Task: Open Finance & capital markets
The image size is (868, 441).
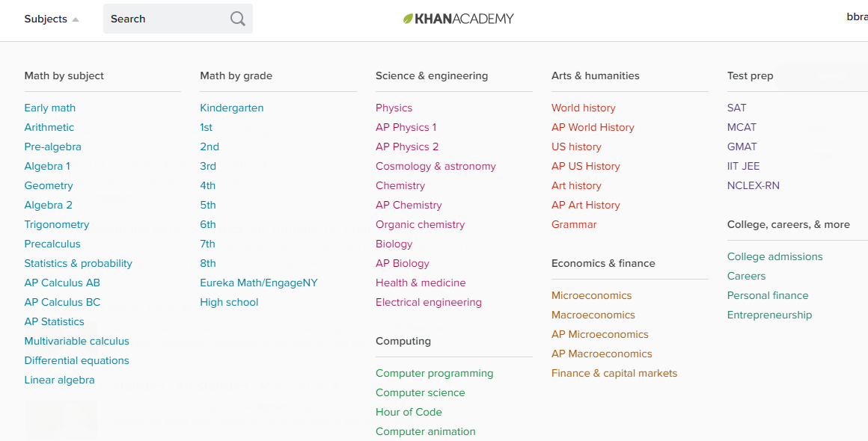Action: (x=614, y=373)
